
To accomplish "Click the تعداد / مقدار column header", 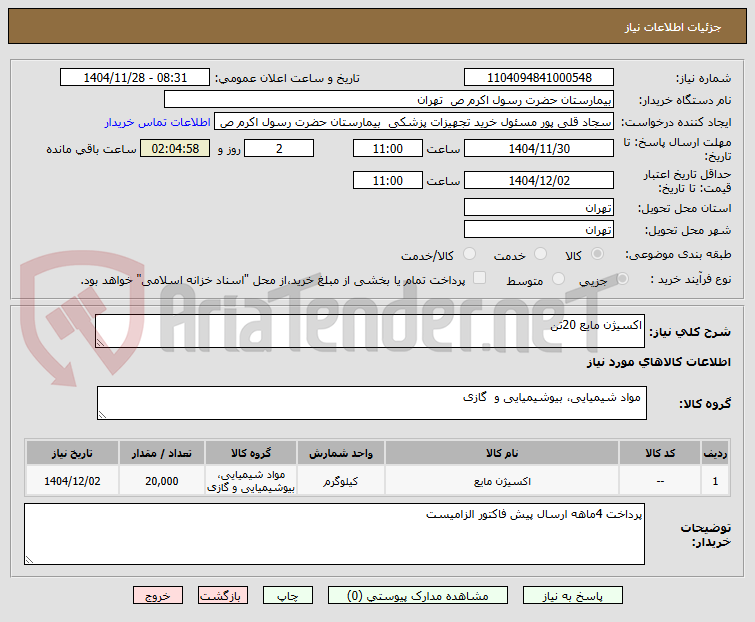I will point(162,453).
